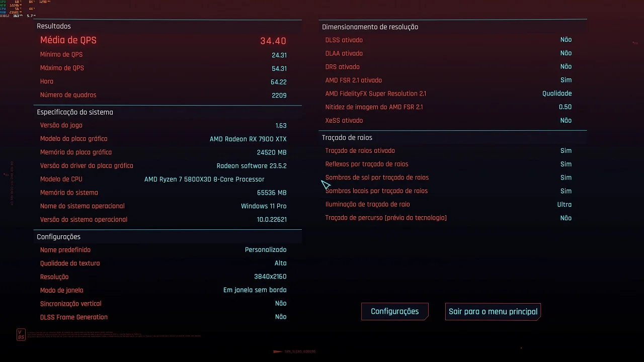Image resolution: width=644 pixels, height=362 pixels.
Task: Click the Sincronização vertical label
Action: pyautogui.click(x=71, y=304)
